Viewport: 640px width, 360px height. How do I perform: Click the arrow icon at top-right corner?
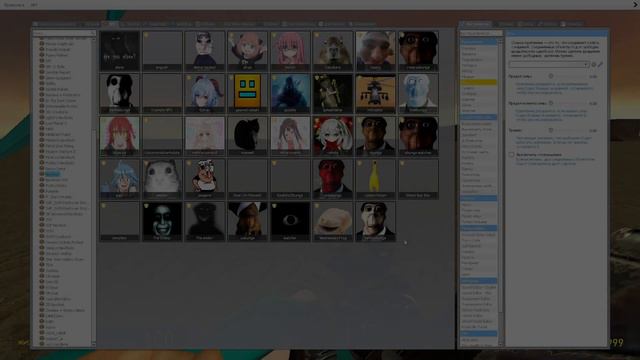636,4
